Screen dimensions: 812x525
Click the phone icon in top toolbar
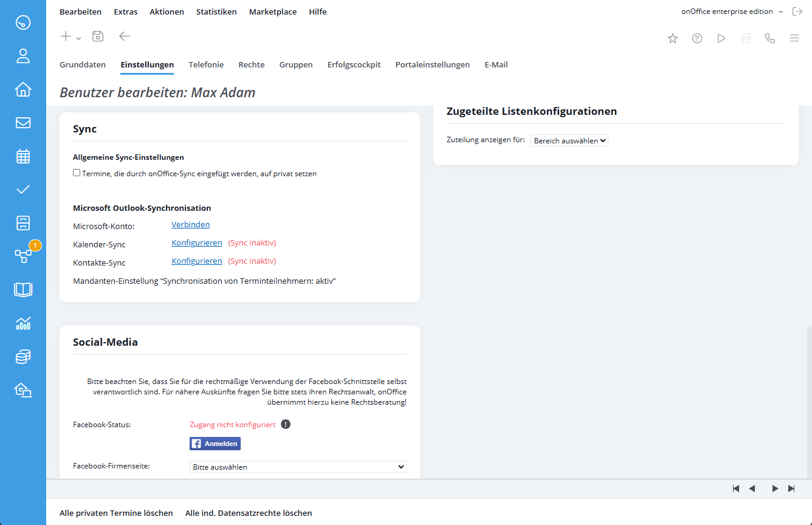coord(770,38)
